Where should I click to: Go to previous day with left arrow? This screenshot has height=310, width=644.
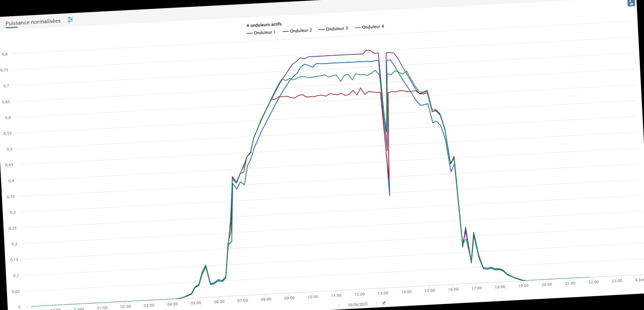pyautogui.click(x=339, y=305)
